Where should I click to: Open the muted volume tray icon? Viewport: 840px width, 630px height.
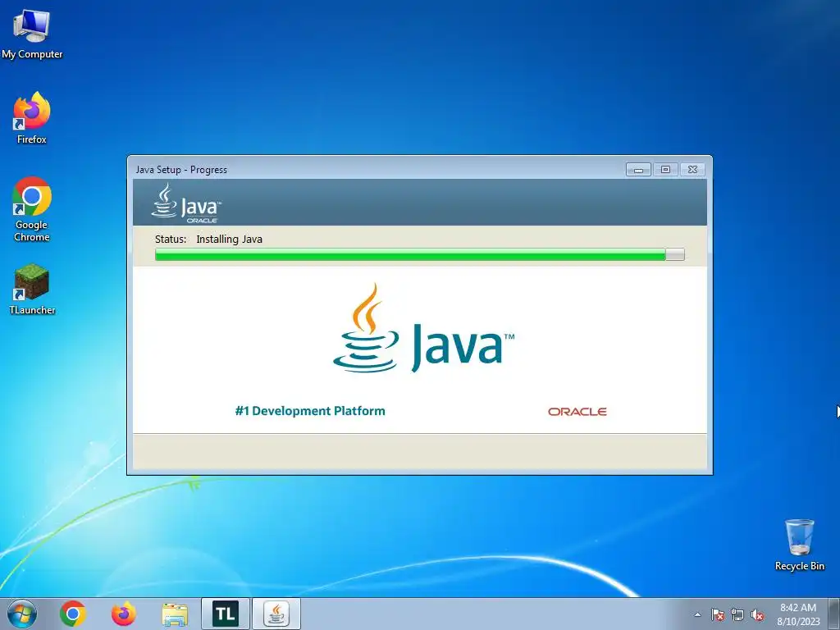[757, 614]
